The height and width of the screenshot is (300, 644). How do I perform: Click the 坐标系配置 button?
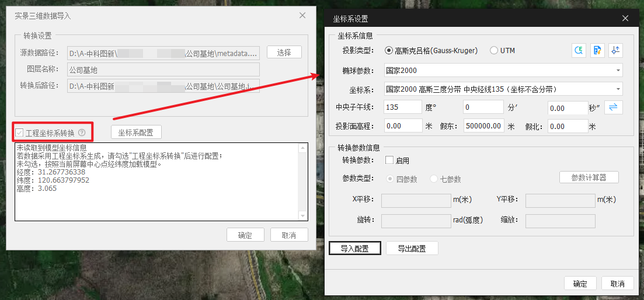136,132
